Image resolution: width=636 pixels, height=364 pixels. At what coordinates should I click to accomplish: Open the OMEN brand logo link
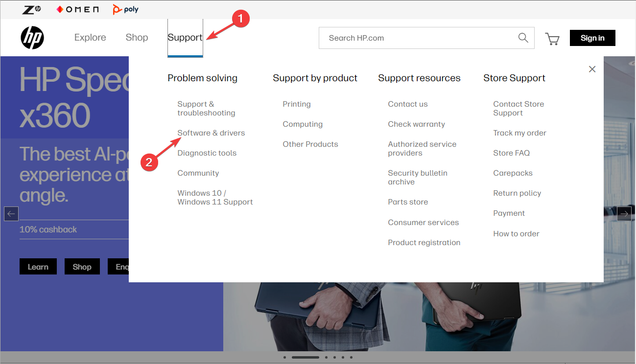coord(77,9)
